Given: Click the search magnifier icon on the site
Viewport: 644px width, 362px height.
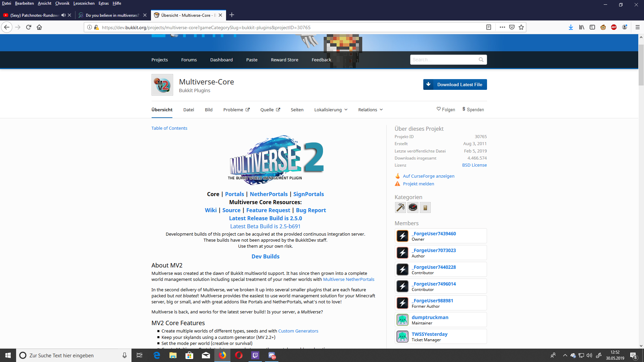Looking at the screenshot, I should click(481, 60).
